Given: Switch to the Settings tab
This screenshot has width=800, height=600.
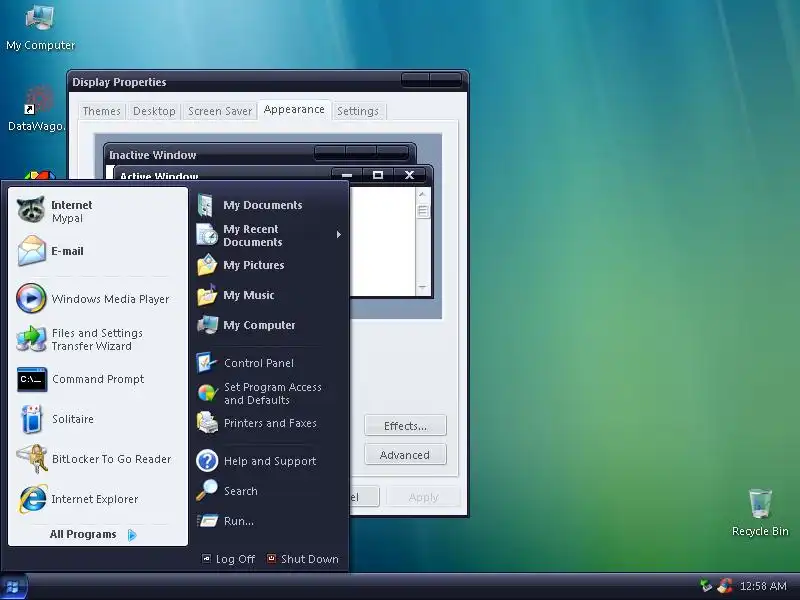Looking at the screenshot, I should click(x=358, y=111).
